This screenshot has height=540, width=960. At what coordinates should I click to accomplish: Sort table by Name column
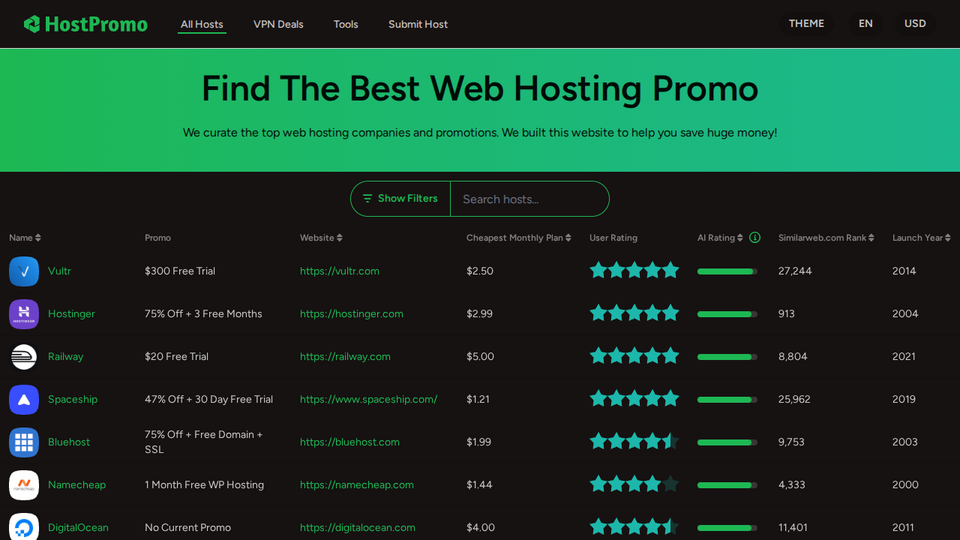pyautogui.click(x=25, y=238)
